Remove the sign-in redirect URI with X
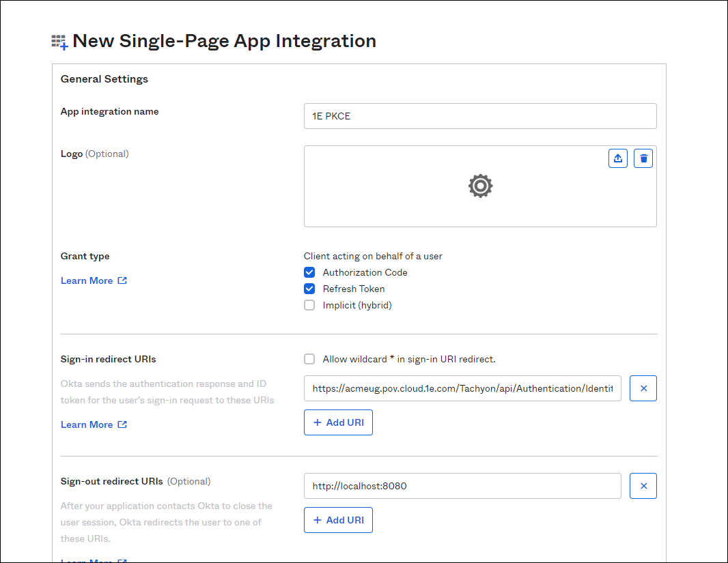 point(643,388)
